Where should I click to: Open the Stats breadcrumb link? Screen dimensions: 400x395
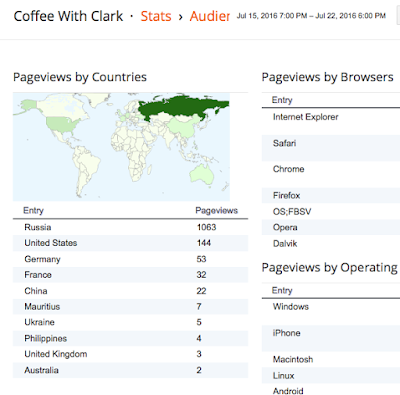pos(156,16)
